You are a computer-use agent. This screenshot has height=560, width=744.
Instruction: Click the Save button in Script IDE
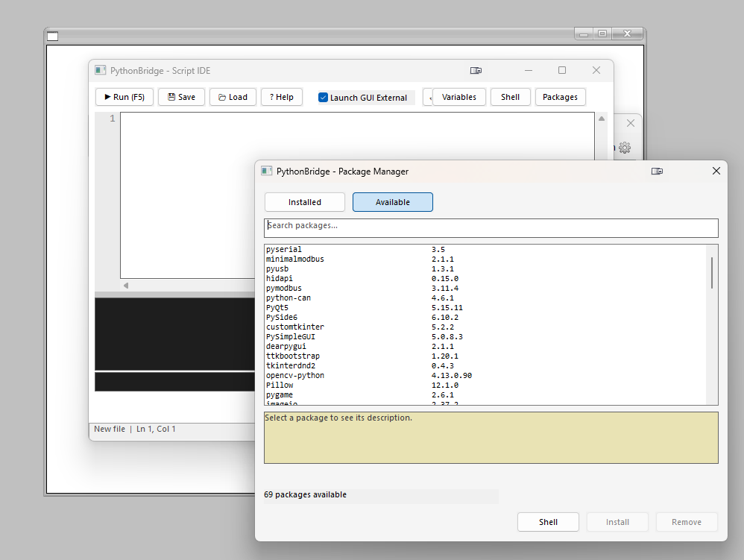click(x=181, y=97)
